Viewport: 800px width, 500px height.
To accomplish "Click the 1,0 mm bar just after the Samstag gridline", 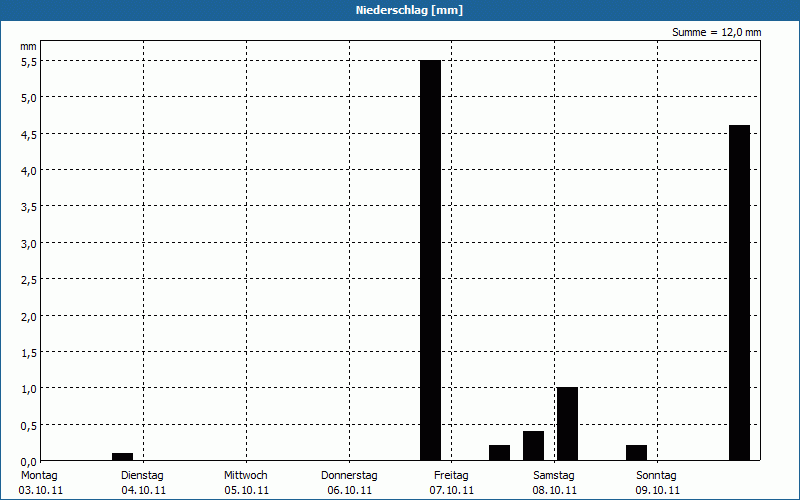I will pos(567,424).
